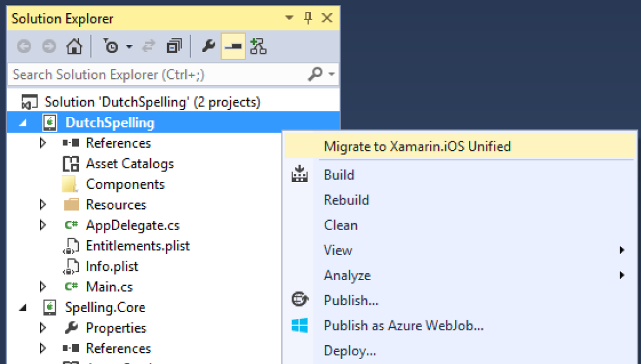Click the Collapse All toolbar icon
This screenshot has width=641, height=364.
174,47
